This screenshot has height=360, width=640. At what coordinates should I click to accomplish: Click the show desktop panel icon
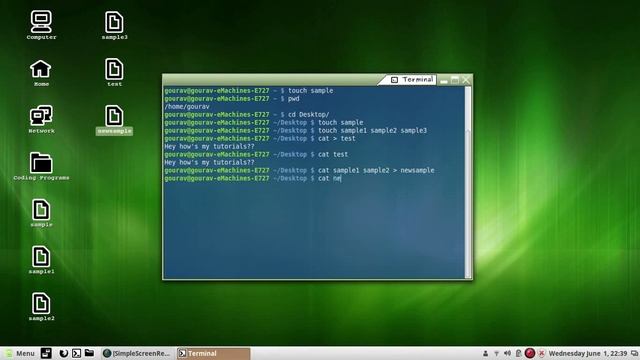pos(46,353)
